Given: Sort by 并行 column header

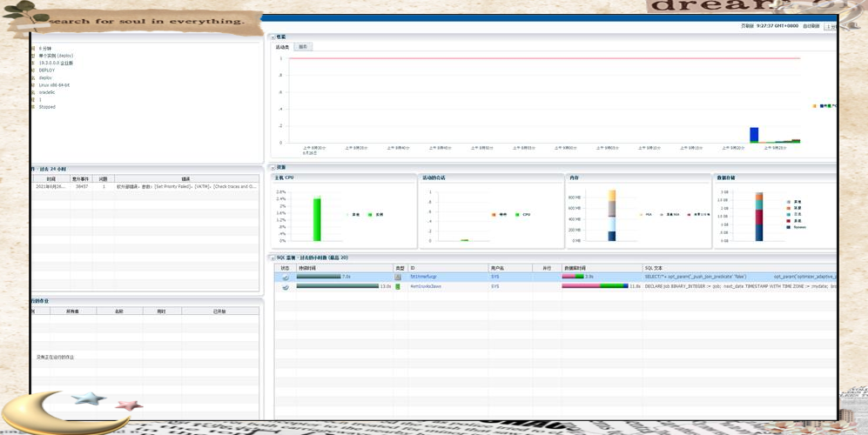Looking at the screenshot, I should coord(547,268).
